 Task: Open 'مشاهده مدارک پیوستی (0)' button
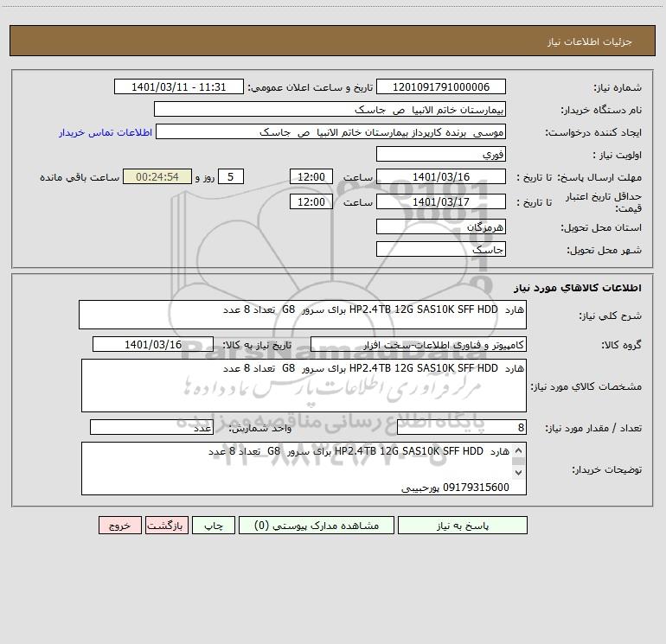(x=317, y=525)
